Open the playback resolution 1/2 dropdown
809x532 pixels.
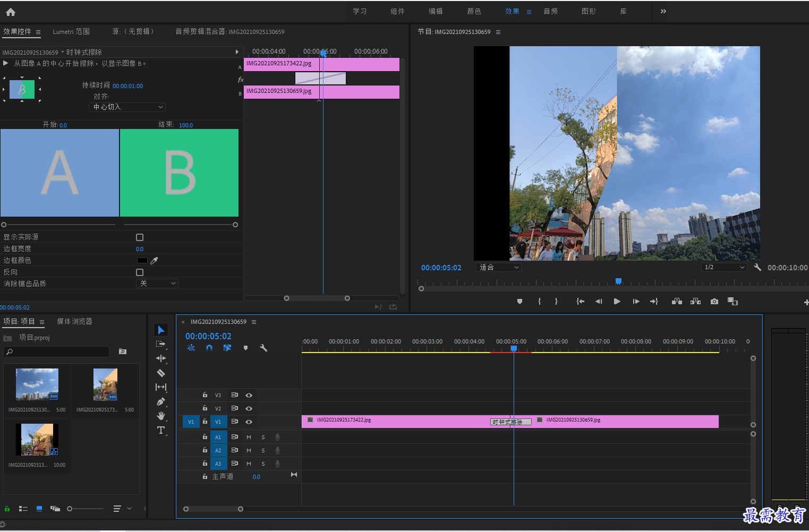coord(724,268)
